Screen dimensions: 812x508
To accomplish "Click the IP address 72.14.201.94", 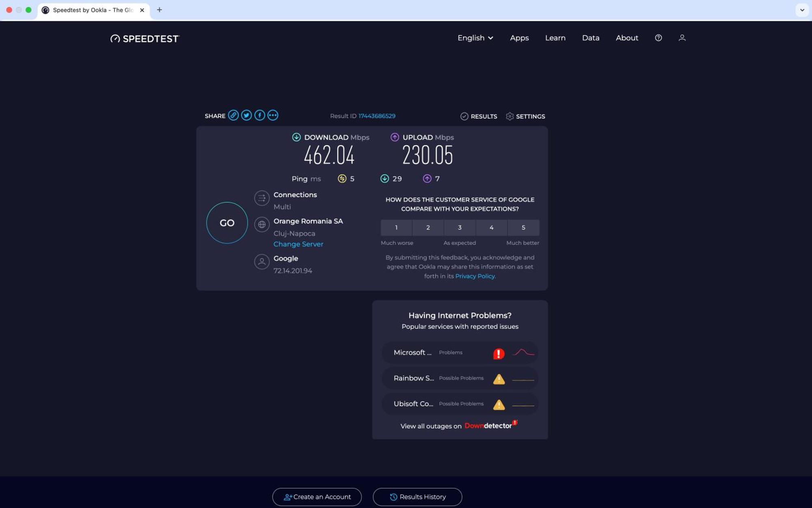I will click(x=293, y=271).
